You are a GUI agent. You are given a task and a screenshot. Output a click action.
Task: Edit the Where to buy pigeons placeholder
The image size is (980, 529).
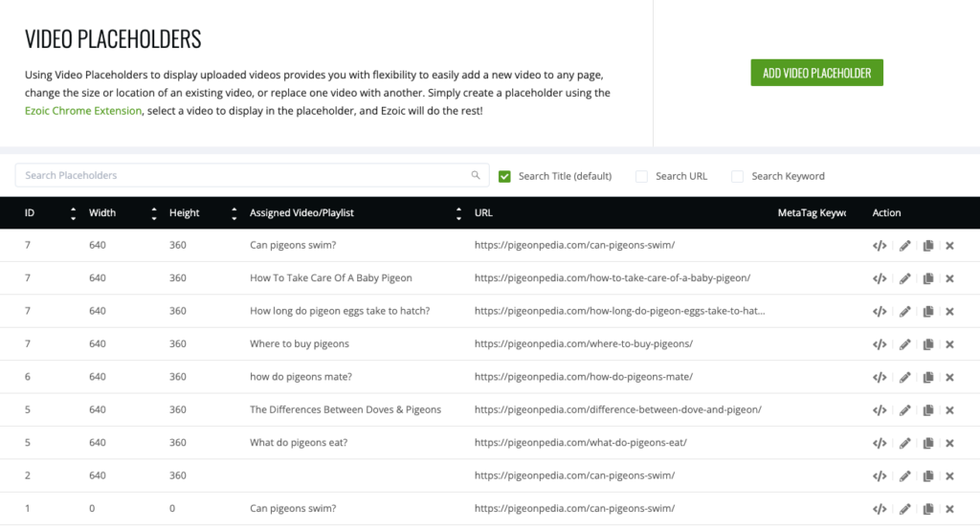[904, 344]
